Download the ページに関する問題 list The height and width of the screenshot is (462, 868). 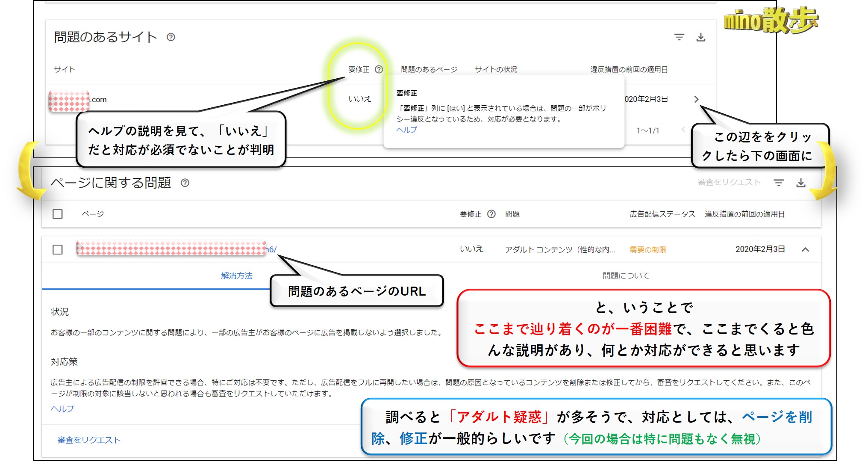click(801, 183)
